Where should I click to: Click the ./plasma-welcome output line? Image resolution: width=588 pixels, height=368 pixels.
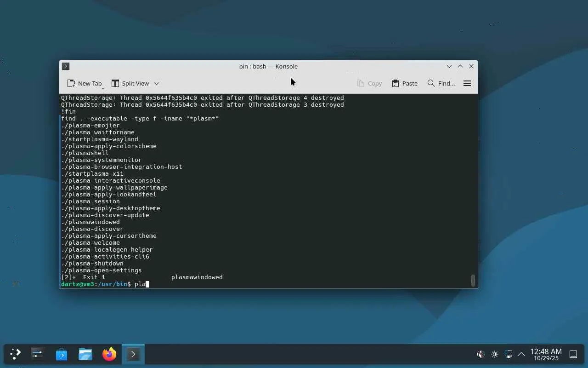tap(90, 243)
